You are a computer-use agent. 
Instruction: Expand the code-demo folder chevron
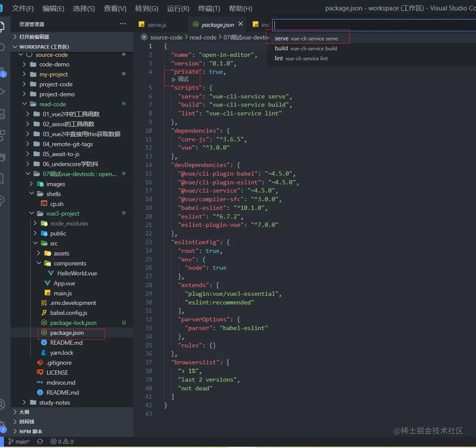pyautogui.click(x=24, y=64)
